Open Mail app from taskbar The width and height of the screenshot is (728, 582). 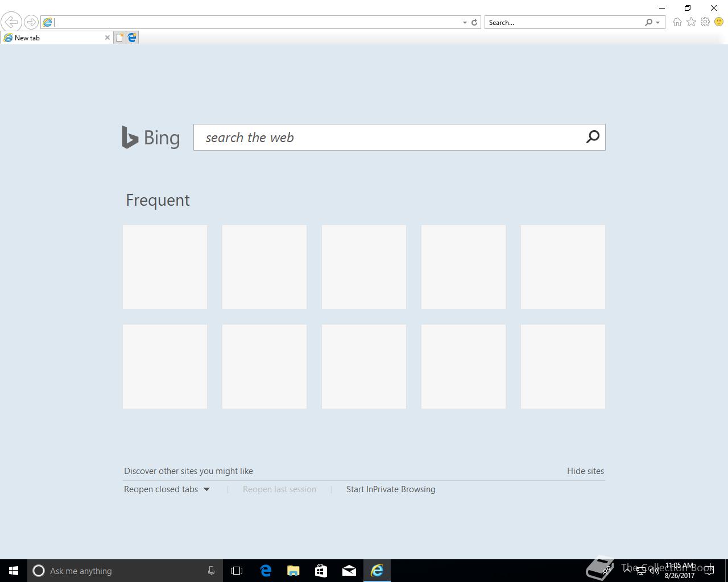click(349, 571)
